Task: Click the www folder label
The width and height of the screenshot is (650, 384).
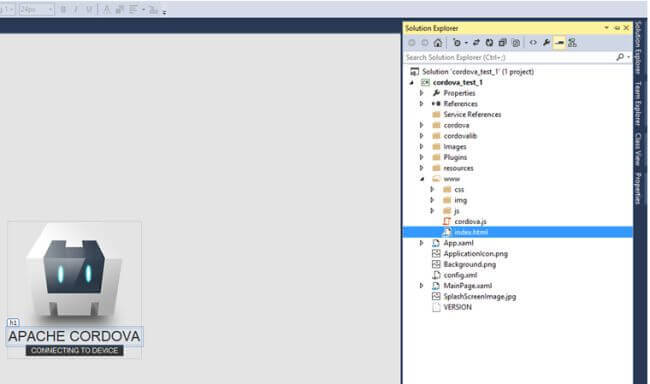Action: tap(451, 179)
